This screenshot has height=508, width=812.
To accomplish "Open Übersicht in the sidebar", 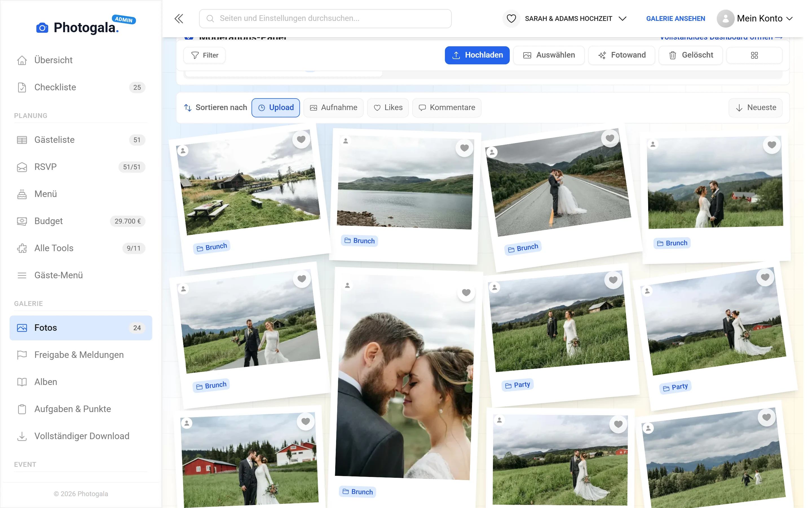I will tap(81, 60).
